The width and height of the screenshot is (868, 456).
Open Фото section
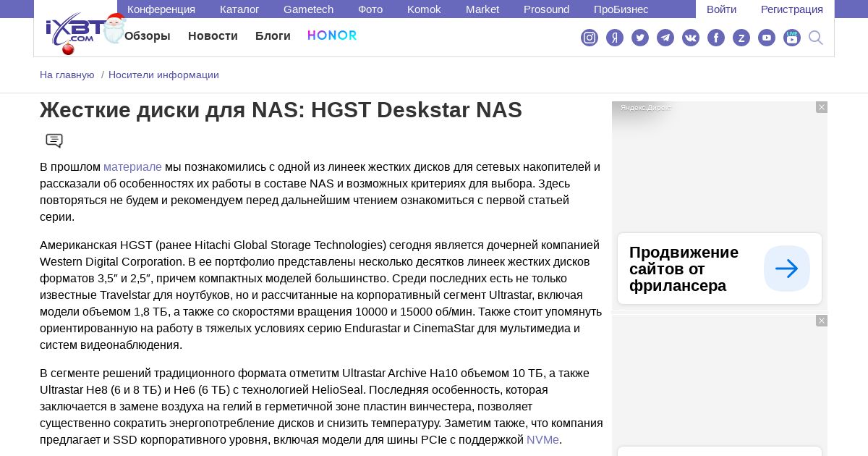point(370,9)
